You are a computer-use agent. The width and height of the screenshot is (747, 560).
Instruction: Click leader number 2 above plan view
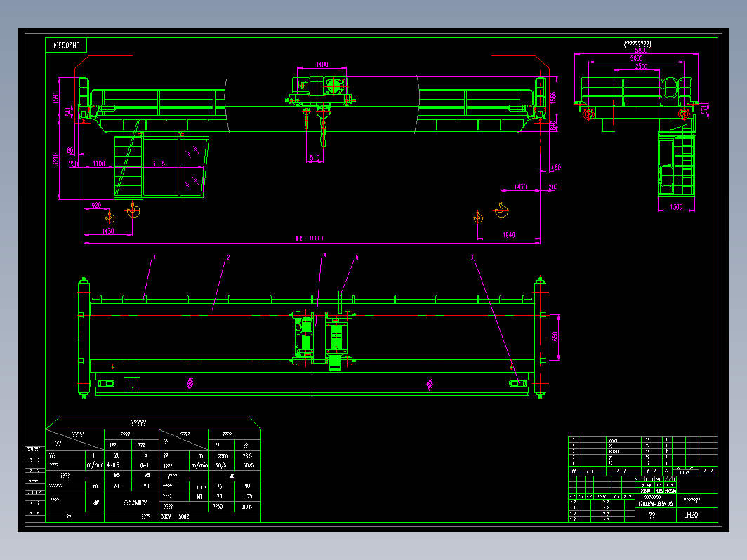click(x=227, y=258)
